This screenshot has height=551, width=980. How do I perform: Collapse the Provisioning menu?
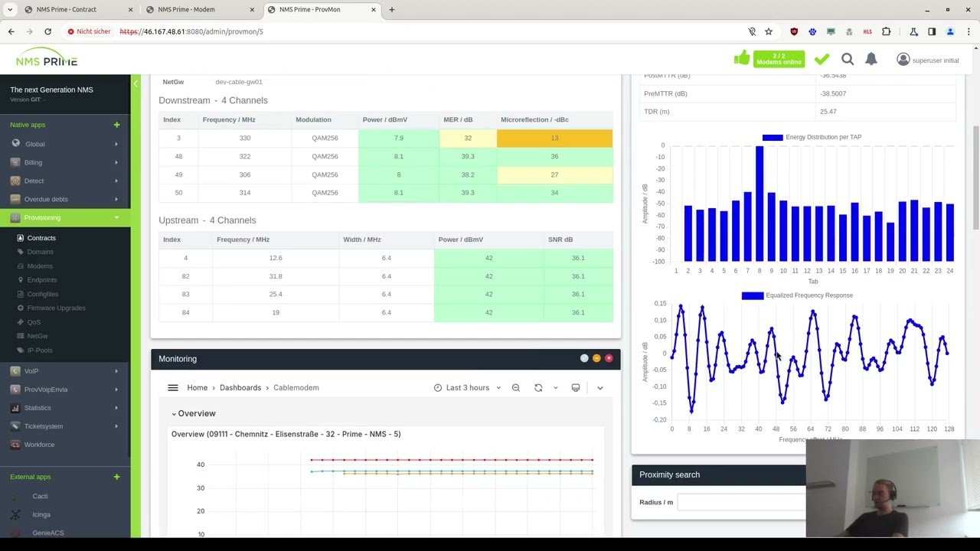click(x=65, y=217)
